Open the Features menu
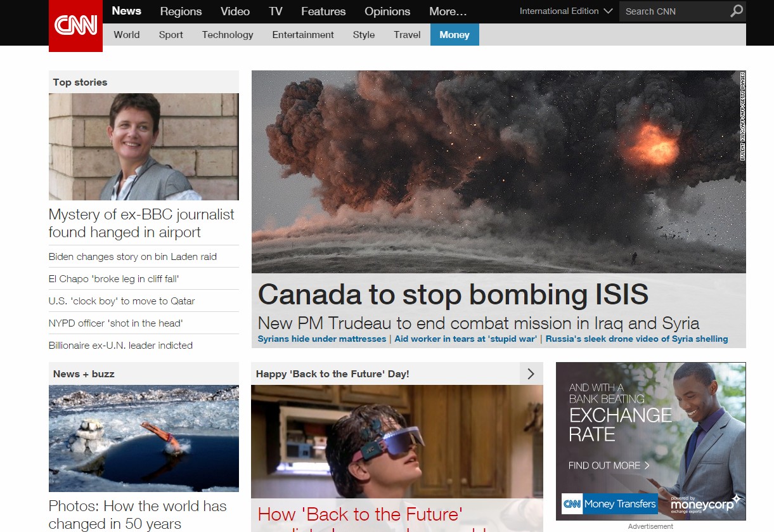Screen dimensions: 774x532 tap(323, 11)
